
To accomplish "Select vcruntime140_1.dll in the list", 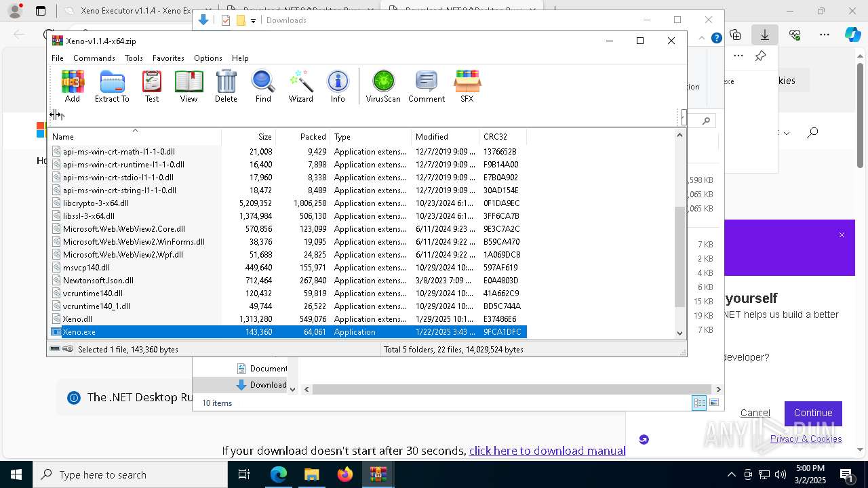I will 288,306.
